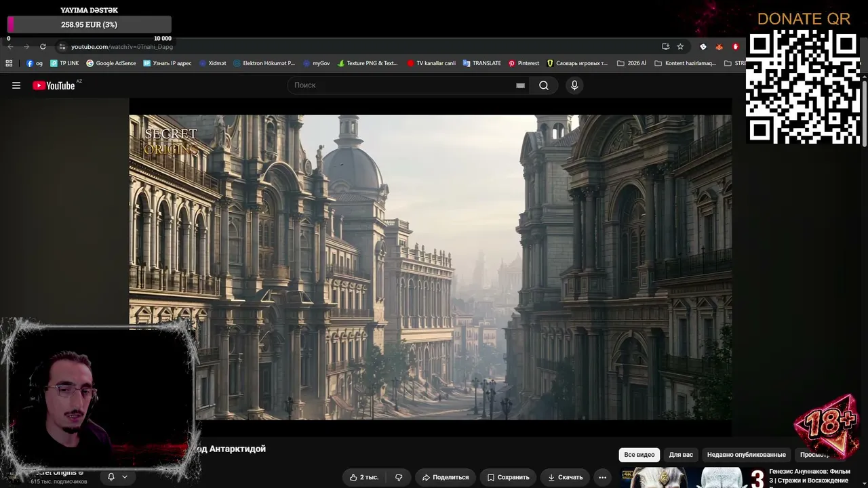Open the YouTube guide hamburger menu
Viewport: 868px width, 488px height.
coord(16,85)
